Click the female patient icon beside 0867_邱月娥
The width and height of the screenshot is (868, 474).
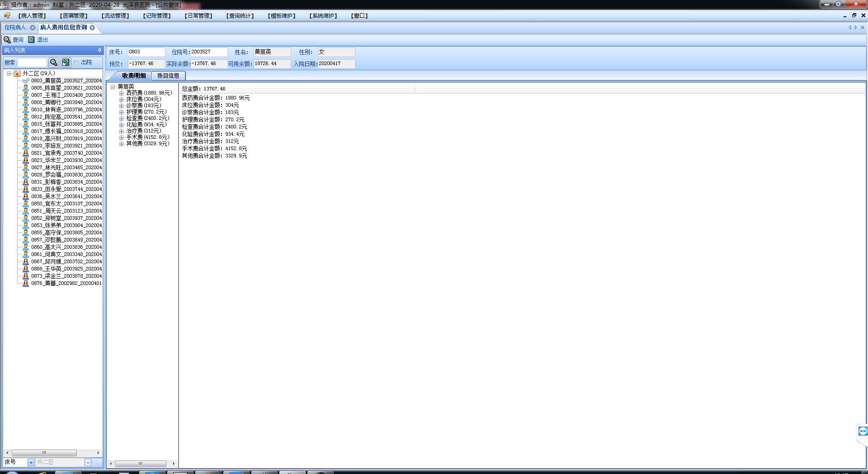(x=26, y=261)
